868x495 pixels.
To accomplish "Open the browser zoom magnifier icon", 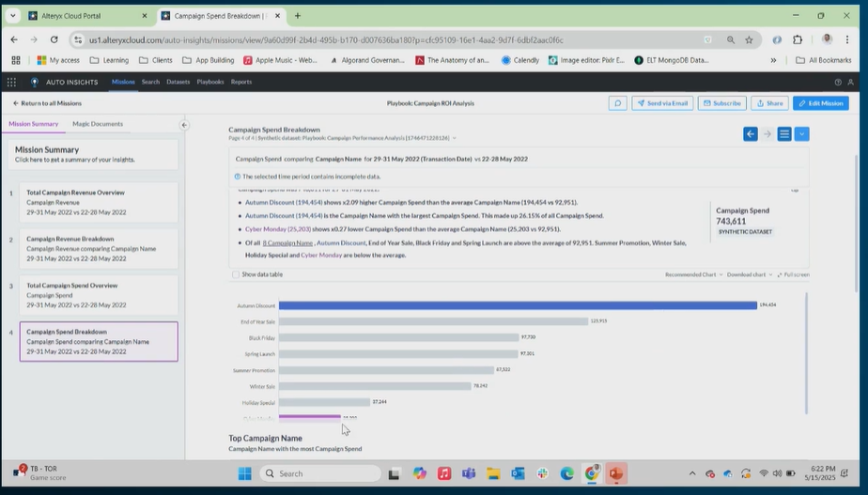I will (x=731, y=39).
